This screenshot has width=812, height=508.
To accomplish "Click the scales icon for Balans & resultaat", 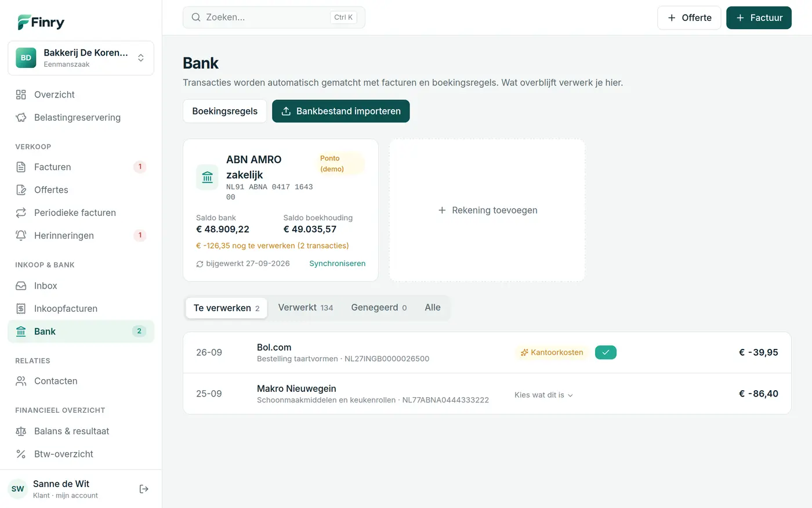I will 21,431.
